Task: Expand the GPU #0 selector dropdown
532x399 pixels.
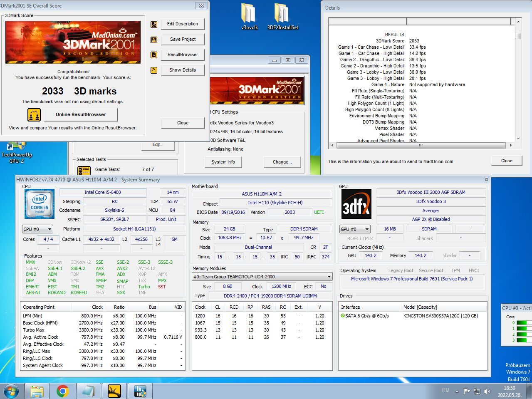Action: (x=355, y=229)
